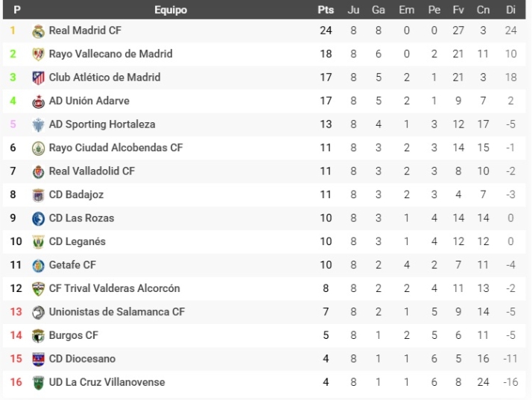Click the Club Atlético de Madrid crest
Image resolution: width=532 pixels, height=400 pixels.
coord(39,77)
